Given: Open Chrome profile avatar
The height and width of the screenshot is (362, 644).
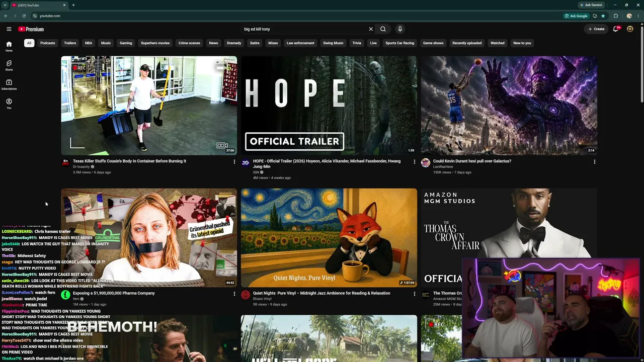Looking at the screenshot, I should pyautogui.click(x=629, y=16).
